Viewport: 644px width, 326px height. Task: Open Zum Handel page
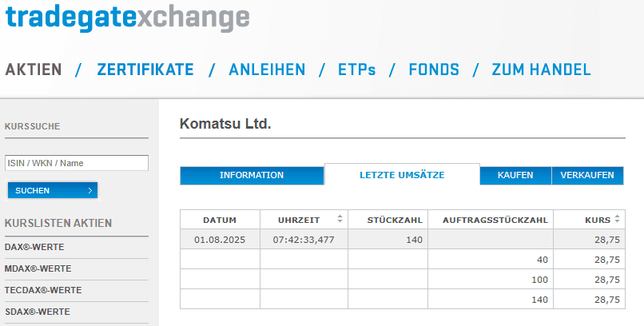(541, 70)
